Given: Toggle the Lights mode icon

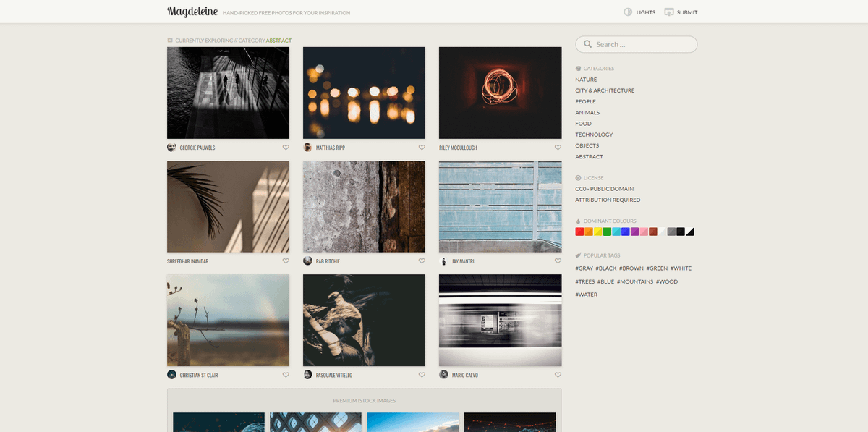Looking at the screenshot, I should pyautogui.click(x=628, y=12).
